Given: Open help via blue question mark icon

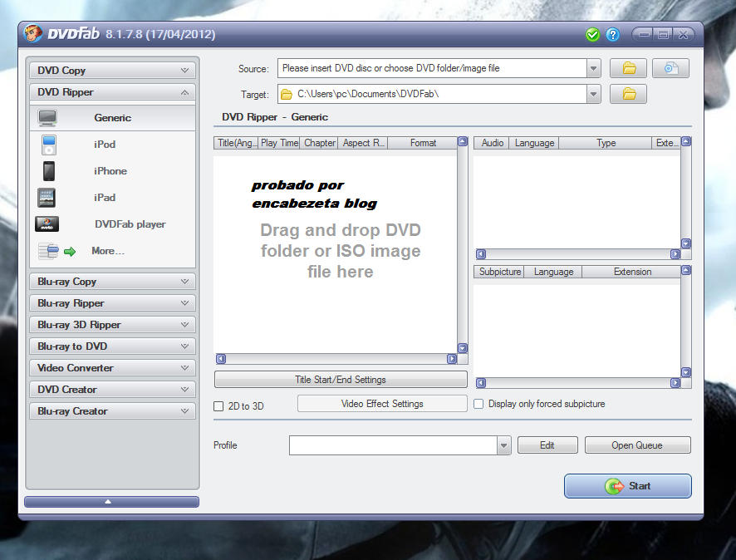Looking at the screenshot, I should tap(612, 35).
